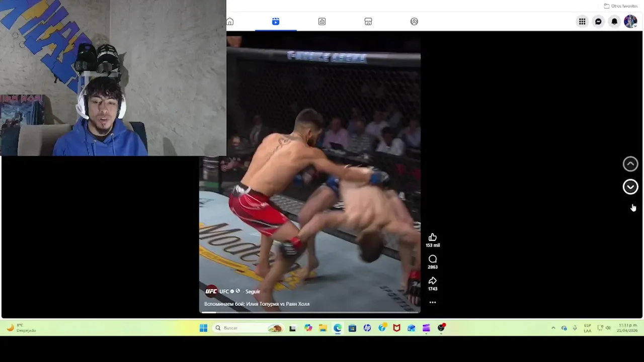Open Messenger chats

(598, 22)
